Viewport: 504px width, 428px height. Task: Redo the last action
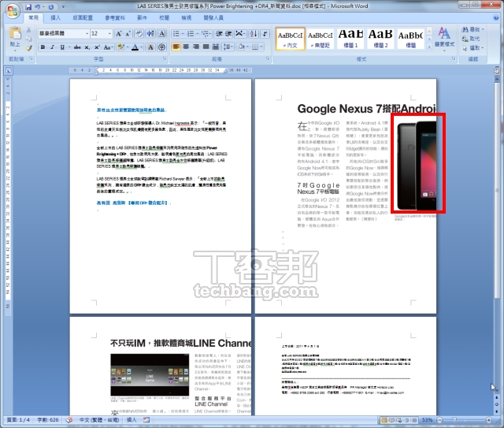click(x=51, y=7)
